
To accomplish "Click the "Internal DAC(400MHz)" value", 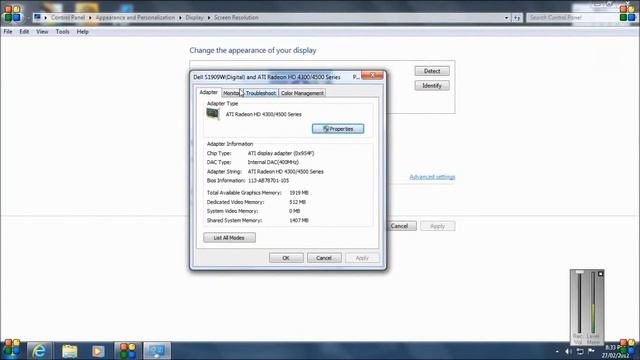I will 273,162.
